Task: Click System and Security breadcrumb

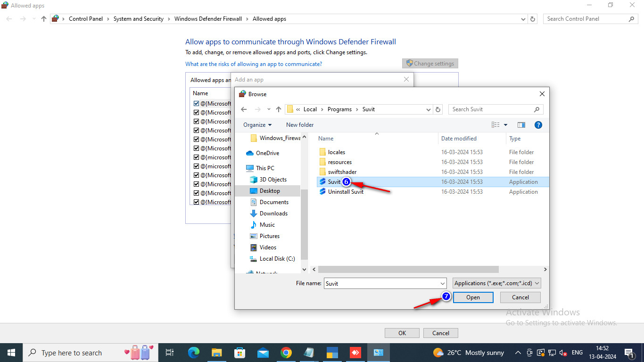Action: point(139,19)
